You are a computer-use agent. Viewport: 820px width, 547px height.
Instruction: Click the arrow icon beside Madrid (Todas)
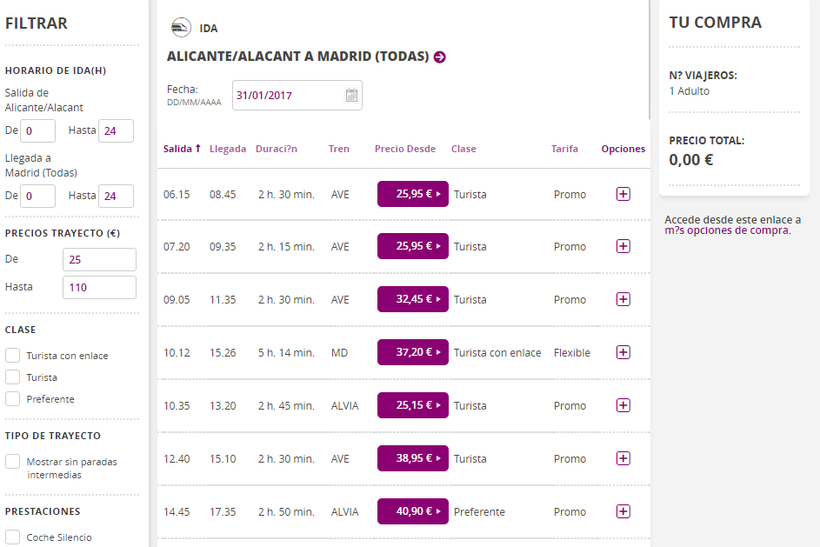coord(440,57)
